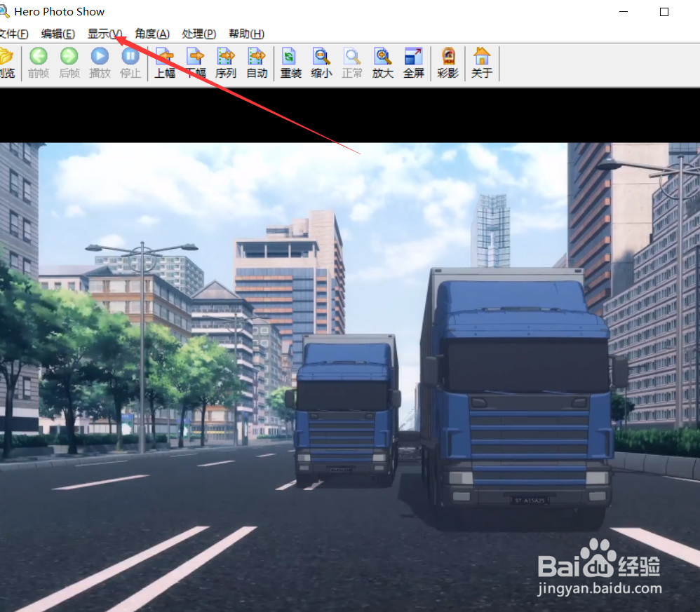Minimize the Hero Photo Show window
This screenshot has height=612, width=700.
[x=624, y=12]
